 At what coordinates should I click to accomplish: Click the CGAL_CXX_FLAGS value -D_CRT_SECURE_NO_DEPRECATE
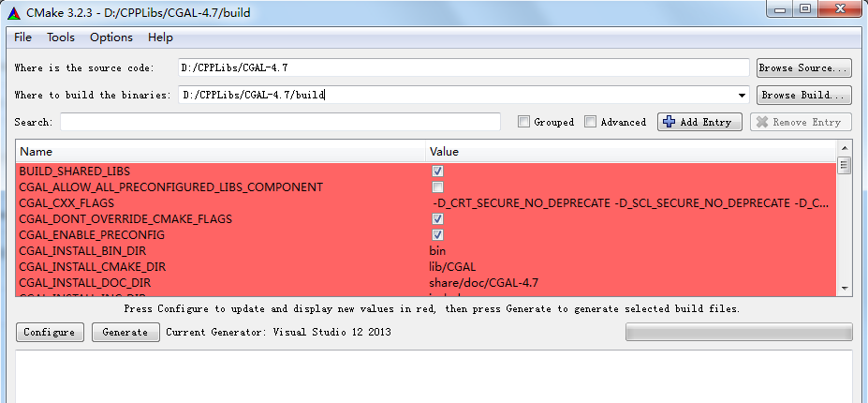630,202
